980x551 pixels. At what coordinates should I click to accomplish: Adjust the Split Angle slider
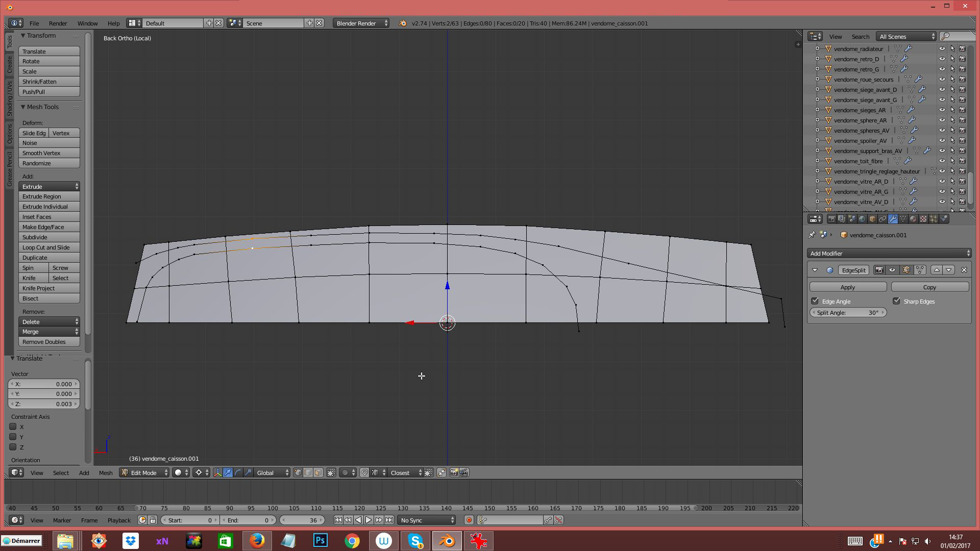coord(847,313)
